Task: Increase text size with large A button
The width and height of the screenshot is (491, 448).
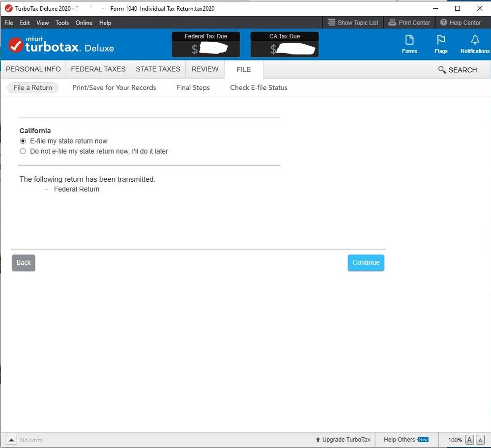Action: click(469, 440)
